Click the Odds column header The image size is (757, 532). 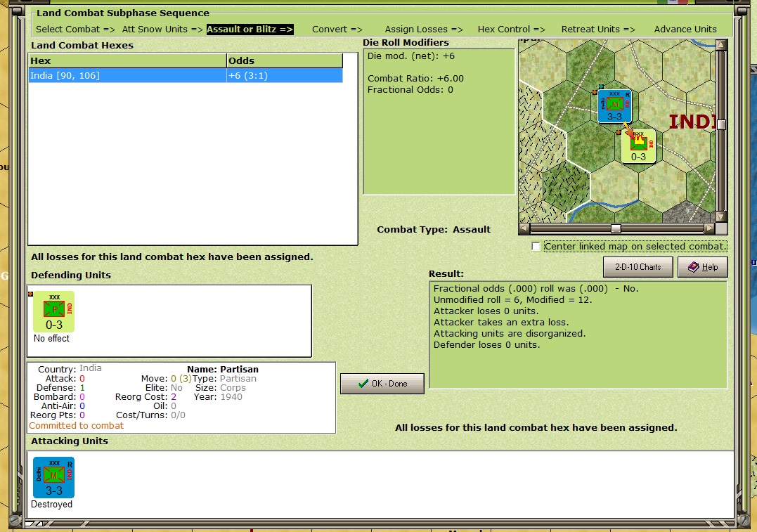[285, 61]
